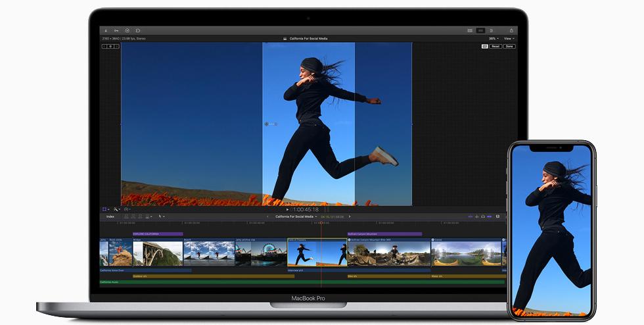644x325 pixels.
Task: Open the keyword editor key icon
Action: point(116,30)
